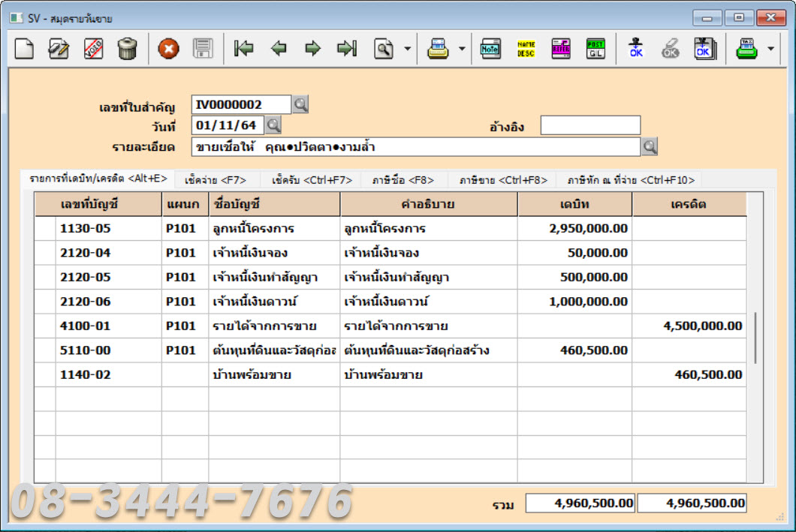The width and height of the screenshot is (796, 532).
Task: Click the VOID document icon
Action: (93, 49)
